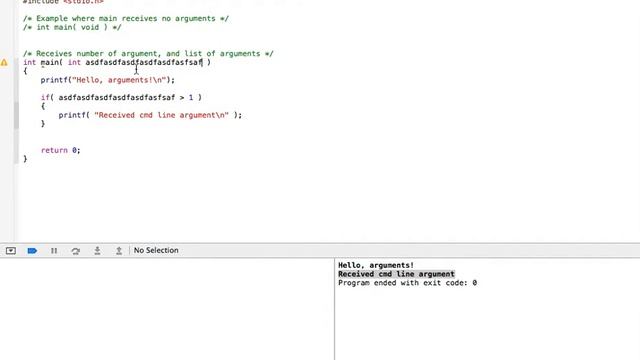Viewport: 640px width, 360px height.
Task: Click comment 'Example where main receives no arguments'
Action: (x=126, y=18)
